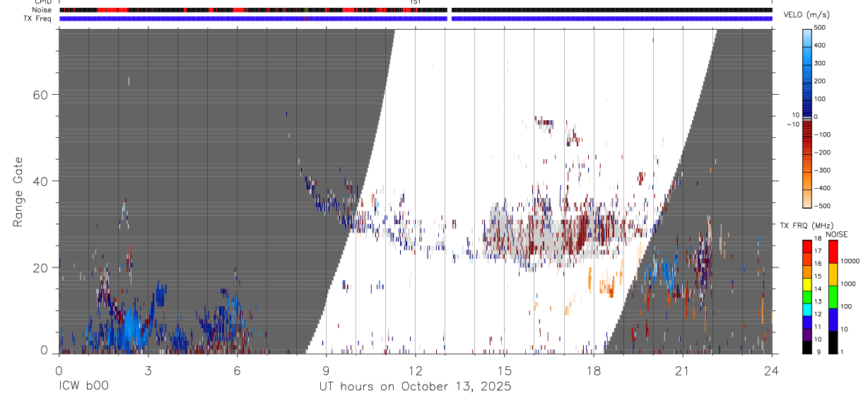This screenshot has width=868, height=401.
Task: Click the TX FRQ (MHz) legend title
Action: 805,226
